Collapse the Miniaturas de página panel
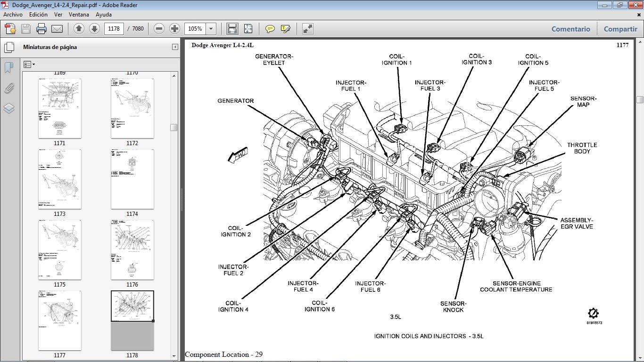644x362 pixels. point(175,47)
